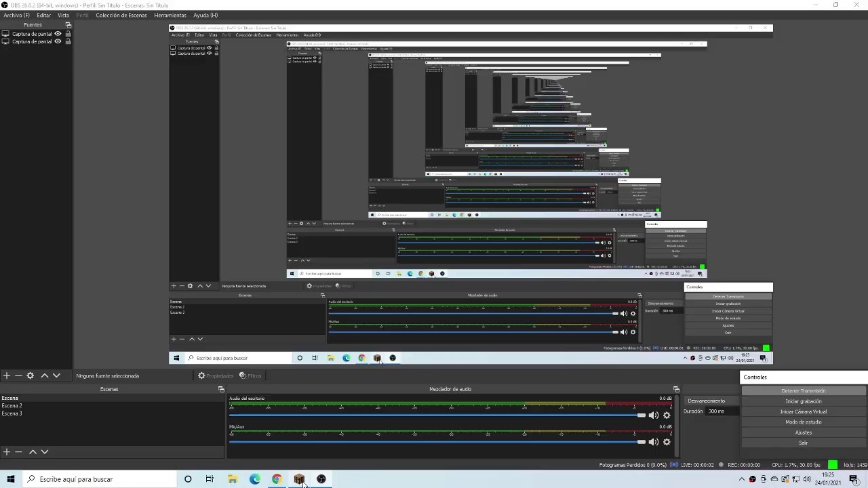Click display capture icon of top source
The width and height of the screenshot is (868, 488).
pos(5,34)
